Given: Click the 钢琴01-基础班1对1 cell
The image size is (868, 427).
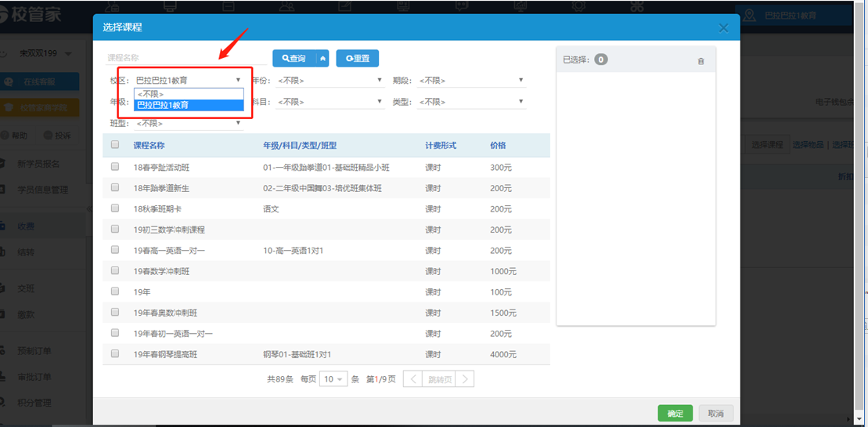Looking at the screenshot, I should [x=297, y=354].
